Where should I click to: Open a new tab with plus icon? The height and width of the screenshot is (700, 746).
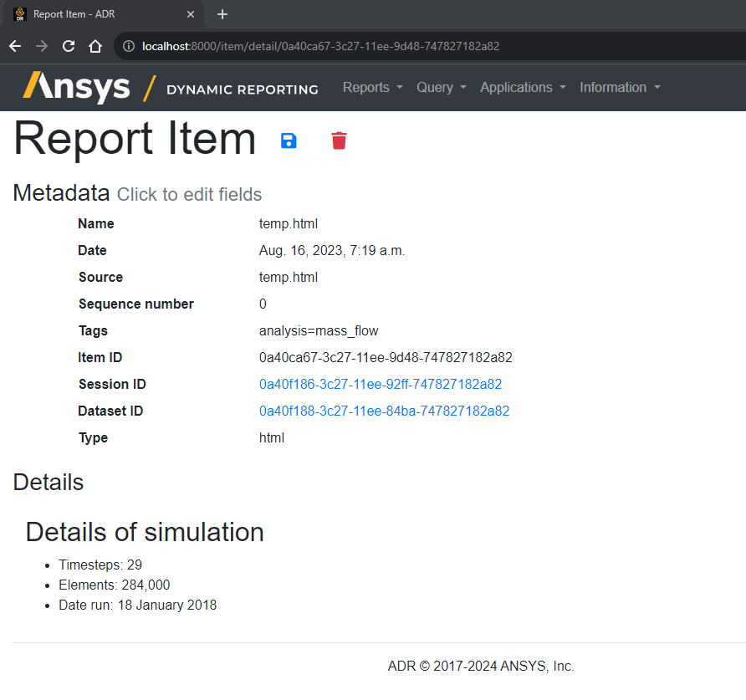pyautogui.click(x=222, y=14)
